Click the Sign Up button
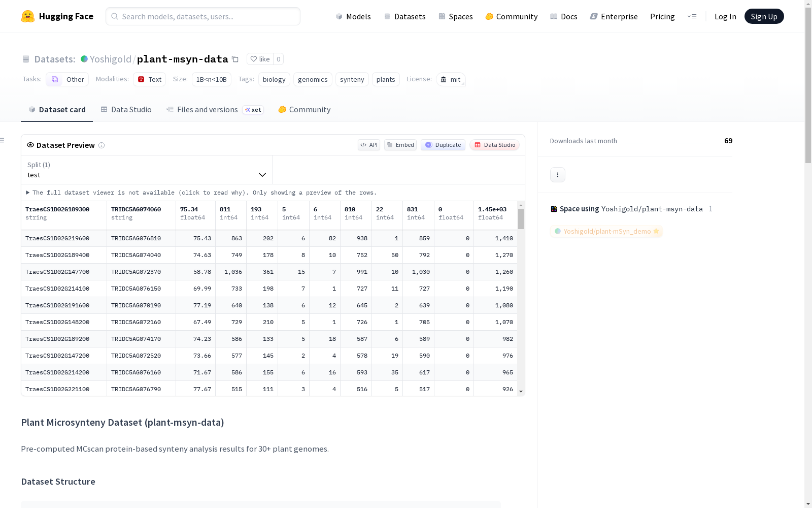812x508 pixels. [764, 16]
